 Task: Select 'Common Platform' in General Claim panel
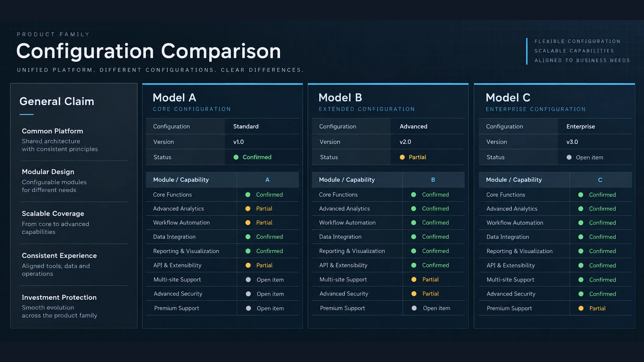click(x=53, y=131)
